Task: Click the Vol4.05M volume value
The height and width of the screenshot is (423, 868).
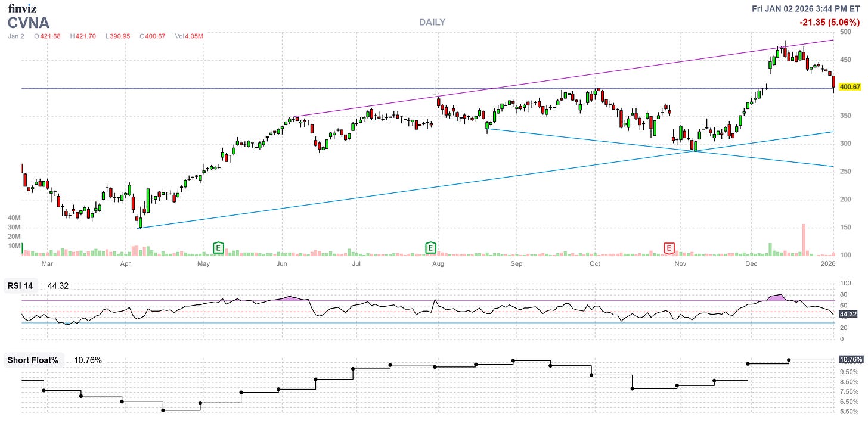Action: tap(190, 36)
